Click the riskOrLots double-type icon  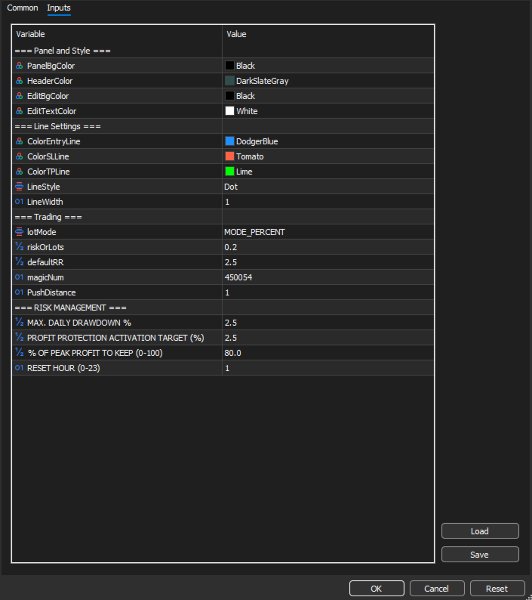pos(19,247)
